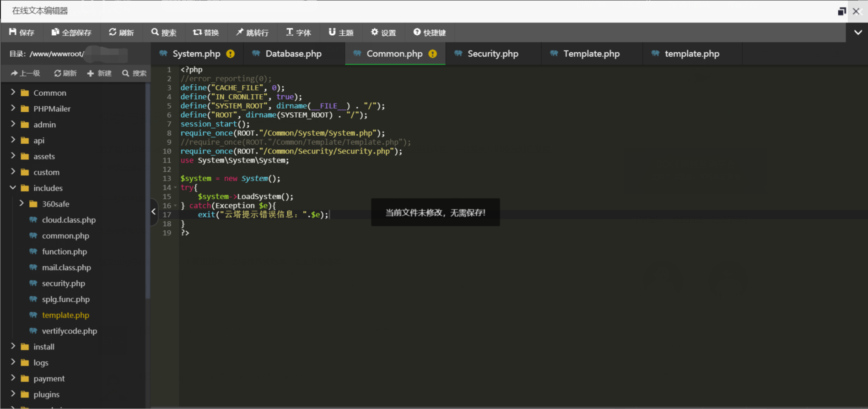
Task: Click the Common folder icon
Action: coord(25,93)
